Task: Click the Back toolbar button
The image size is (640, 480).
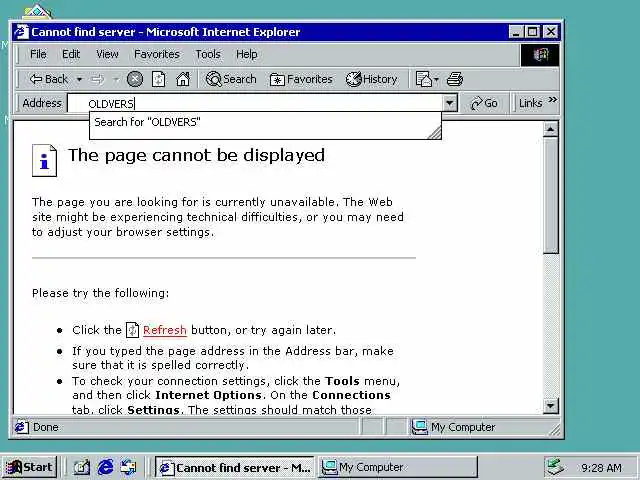Action: point(48,79)
